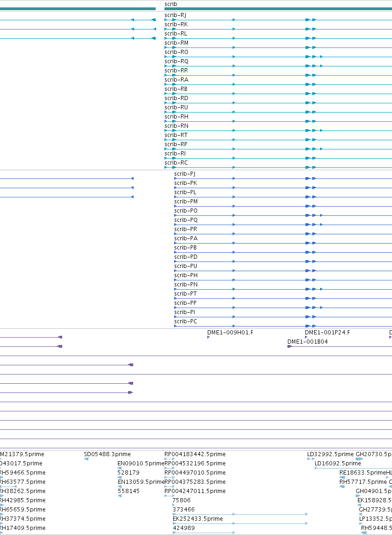Open the scrib-RO transcript
Image resolution: width=392 pixels, height=535 pixels.
(176, 52)
